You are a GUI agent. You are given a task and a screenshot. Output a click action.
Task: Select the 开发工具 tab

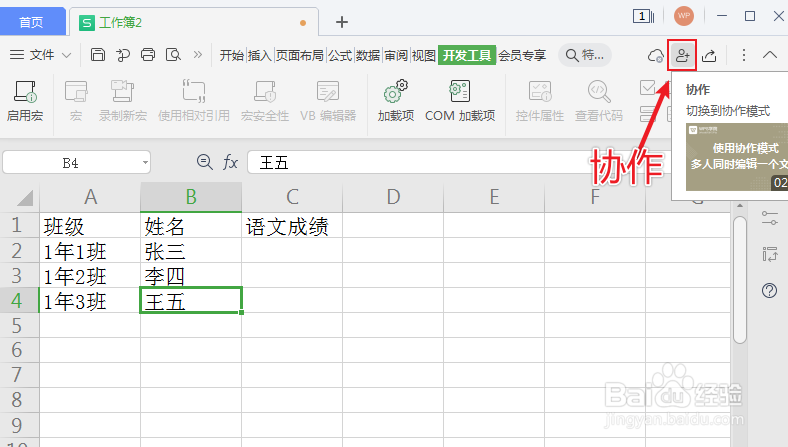pos(467,55)
